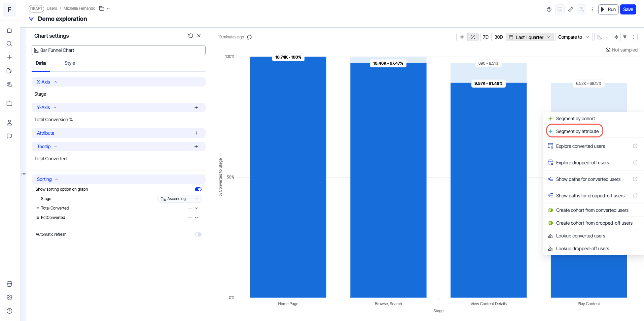Image resolution: width=644 pixels, height=321 pixels.
Task: Switch to the Style tab
Action: point(70,63)
